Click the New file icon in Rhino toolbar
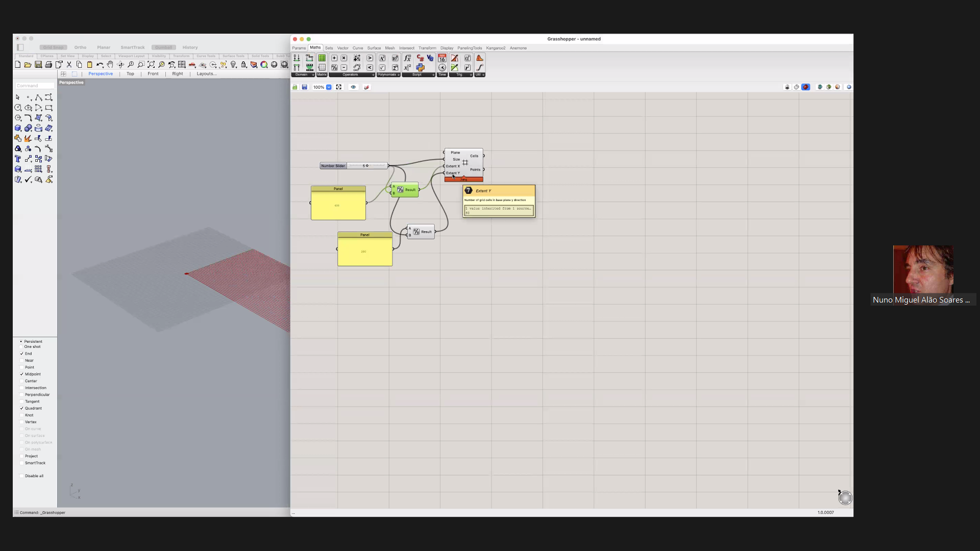Image resolution: width=980 pixels, height=551 pixels. pyautogui.click(x=18, y=65)
